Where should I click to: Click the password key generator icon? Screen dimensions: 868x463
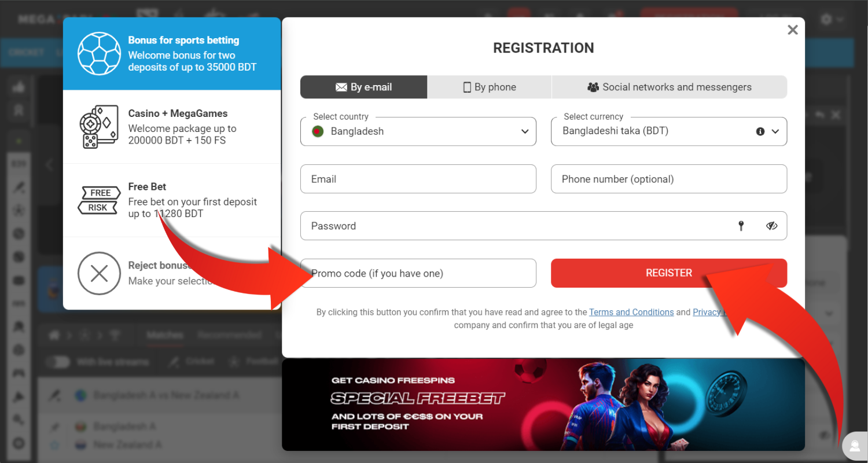click(741, 226)
